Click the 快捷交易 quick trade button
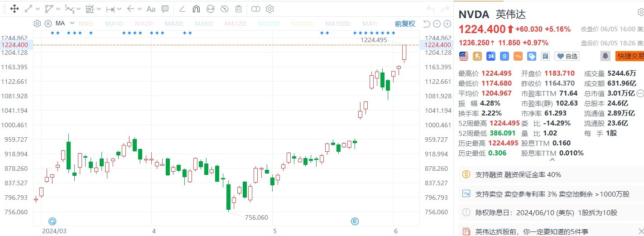This screenshot has width=644, height=236. 630,56
